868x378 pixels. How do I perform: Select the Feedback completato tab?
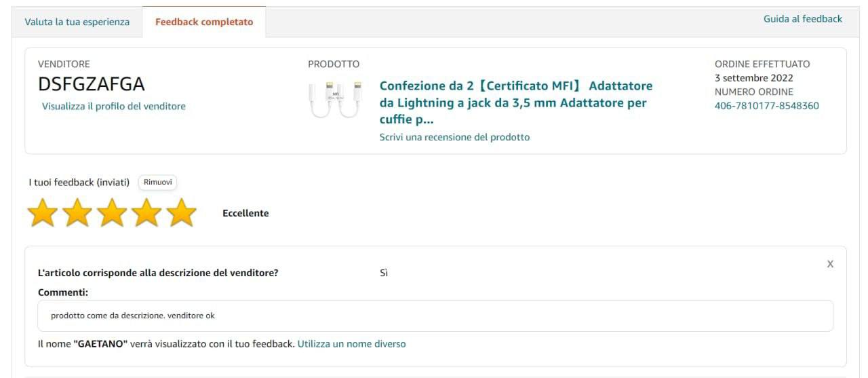[204, 22]
